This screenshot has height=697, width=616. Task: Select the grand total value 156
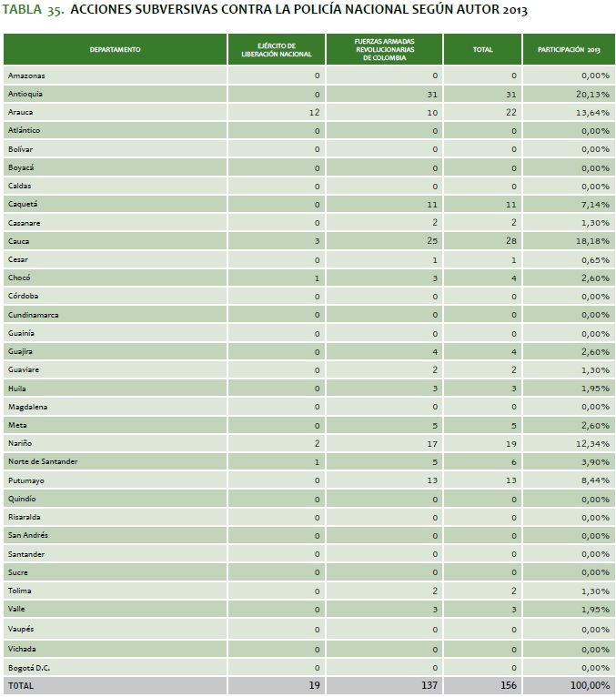(509, 685)
